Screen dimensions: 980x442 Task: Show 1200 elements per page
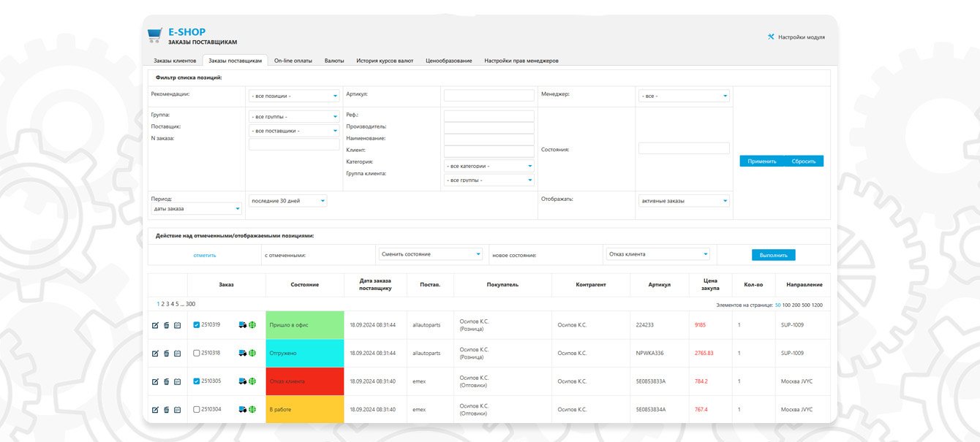(x=817, y=305)
